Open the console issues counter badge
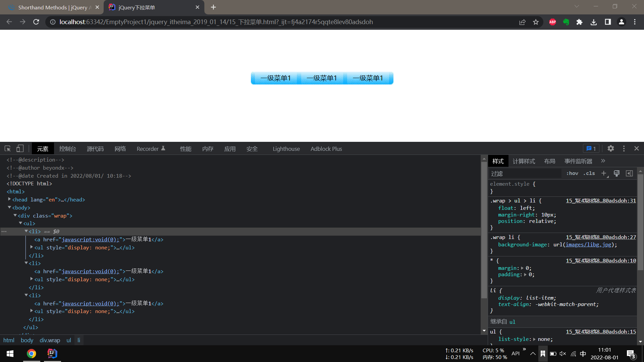Screen dimensions: 644x362 [x=591, y=148]
